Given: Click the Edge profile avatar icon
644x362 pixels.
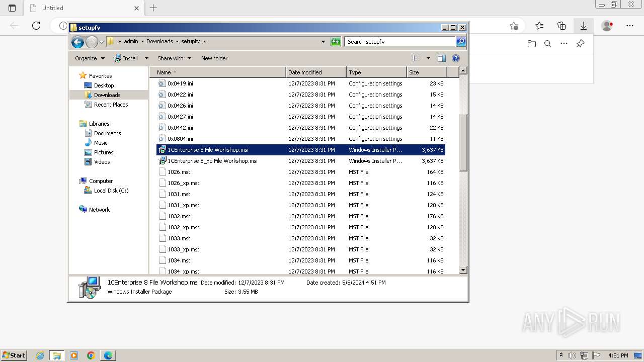Looking at the screenshot, I should tap(607, 26).
